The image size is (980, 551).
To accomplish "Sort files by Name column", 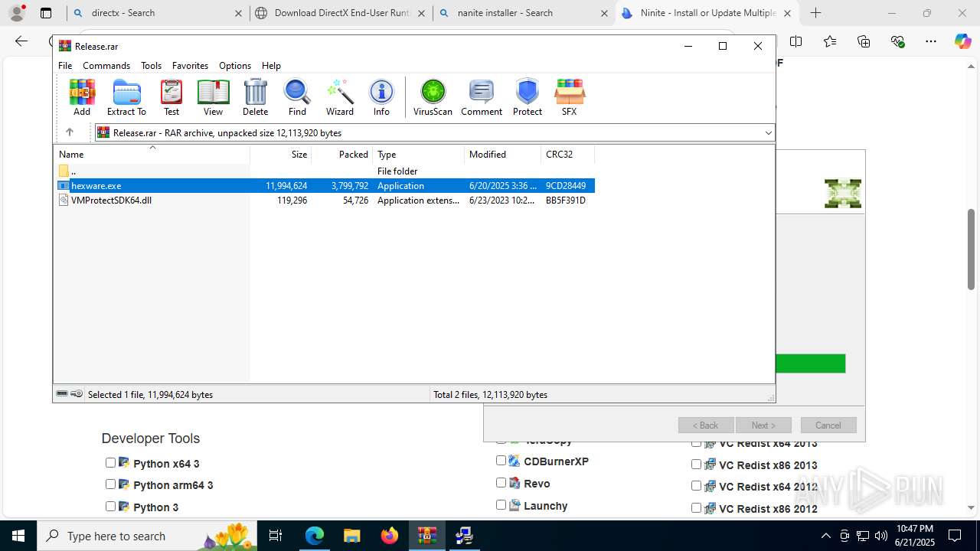I will click(x=152, y=154).
